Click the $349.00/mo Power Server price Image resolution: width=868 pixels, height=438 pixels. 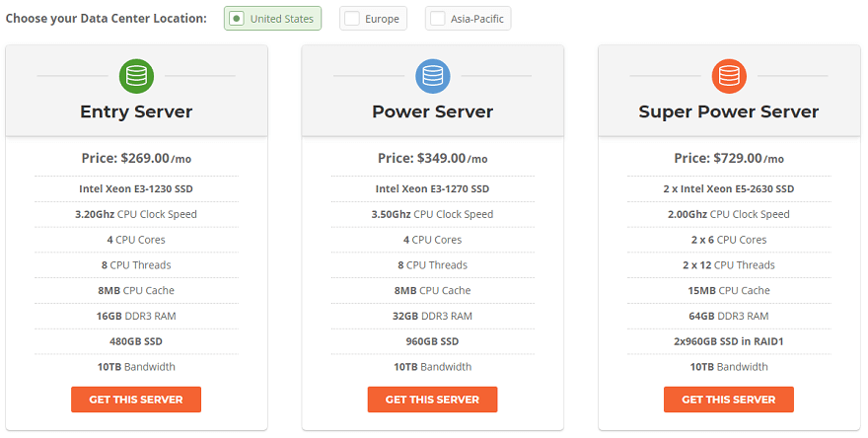click(432, 158)
